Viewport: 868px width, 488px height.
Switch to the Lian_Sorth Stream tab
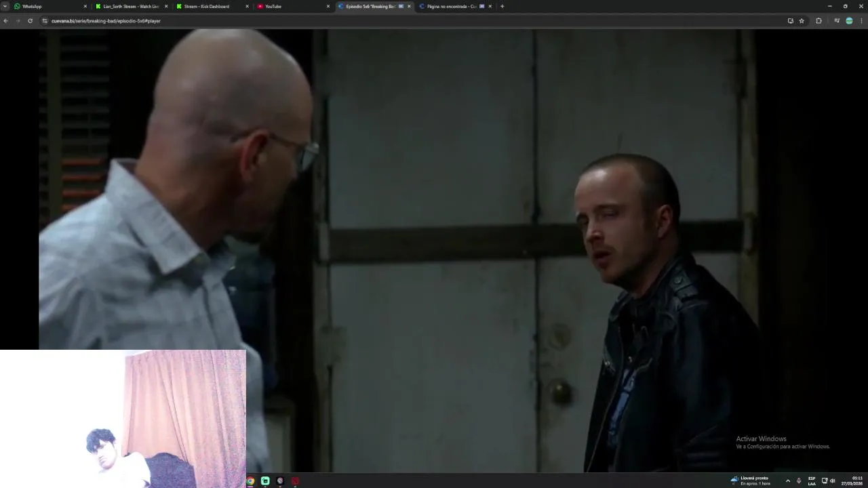pyautogui.click(x=130, y=6)
